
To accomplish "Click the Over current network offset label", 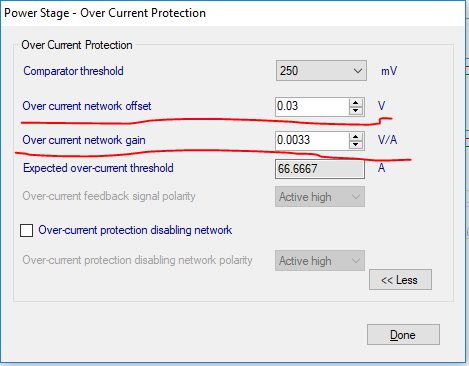I will (x=87, y=106).
